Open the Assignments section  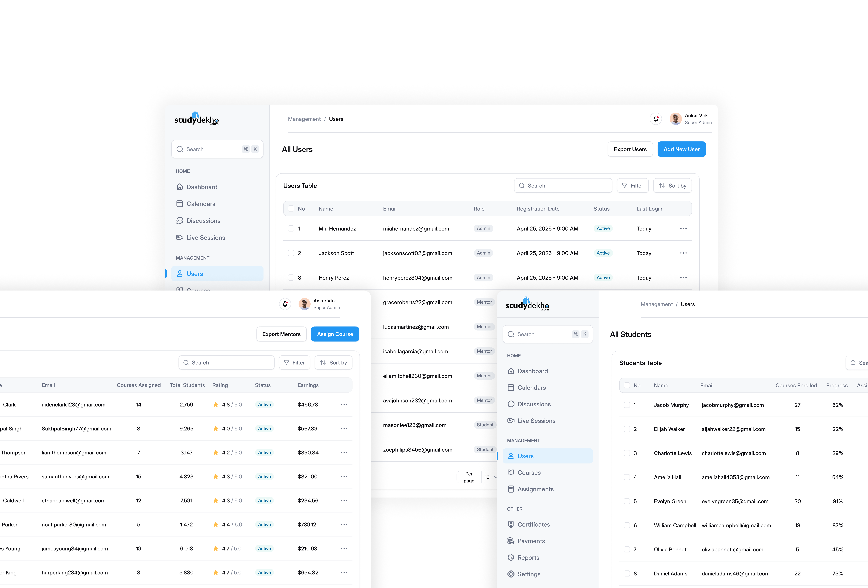pos(535,489)
